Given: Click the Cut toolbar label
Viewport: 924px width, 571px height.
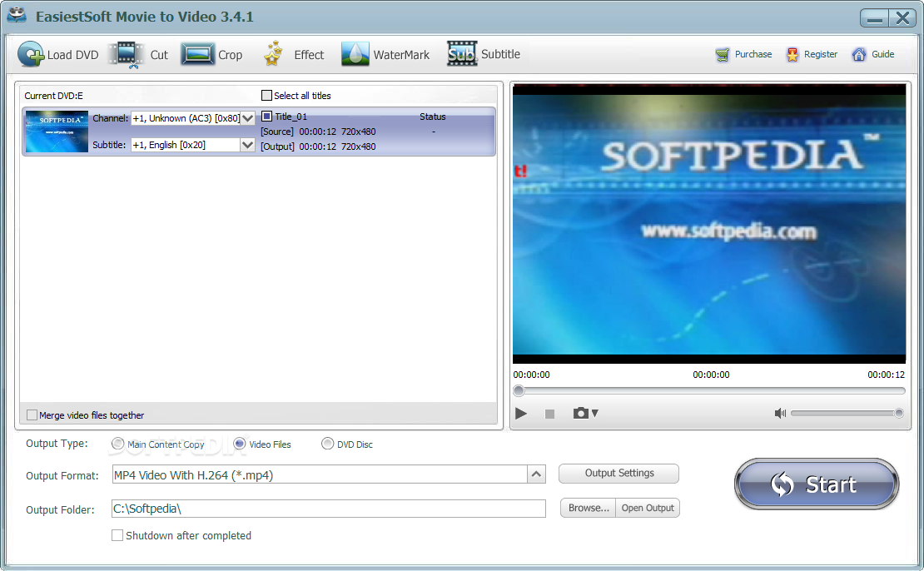Looking at the screenshot, I should [159, 55].
